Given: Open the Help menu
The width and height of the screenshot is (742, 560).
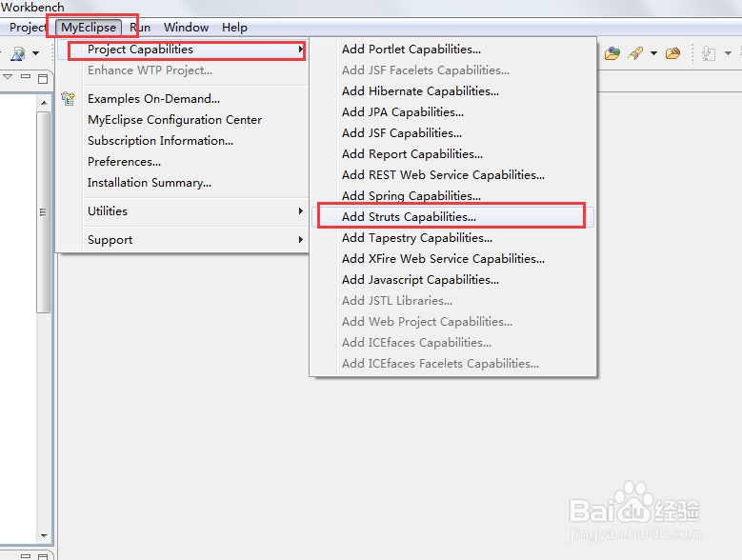Looking at the screenshot, I should 234,28.
